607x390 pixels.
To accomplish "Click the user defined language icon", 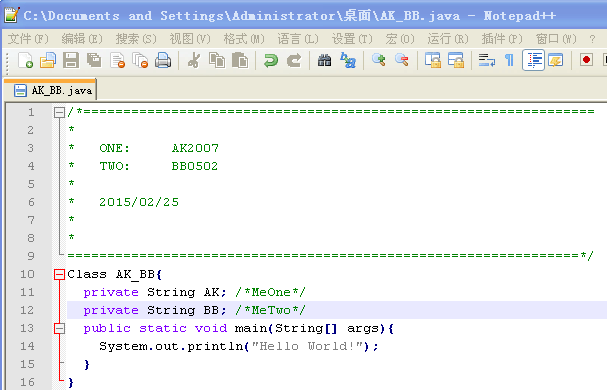I will (556, 60).
